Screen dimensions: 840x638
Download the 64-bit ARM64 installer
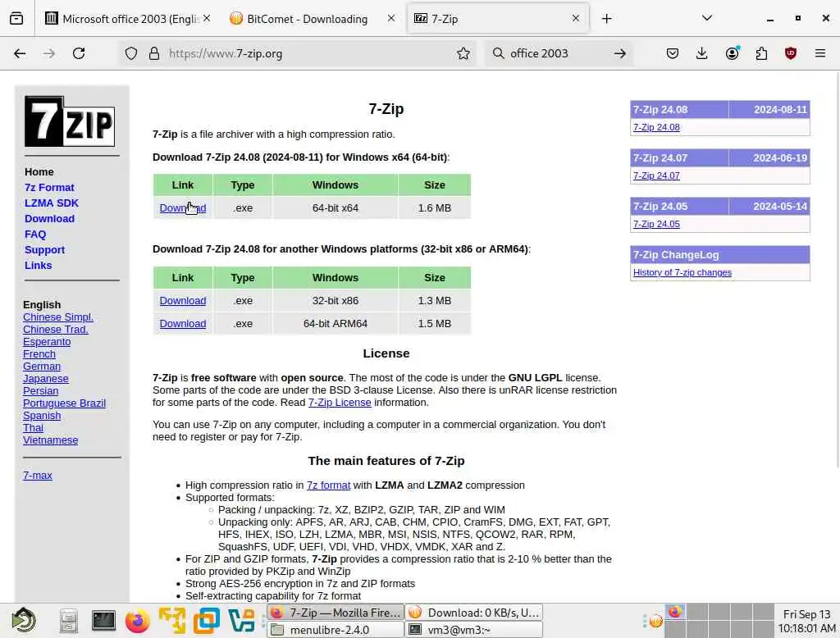pyautogui.click(x=183, y=324)
